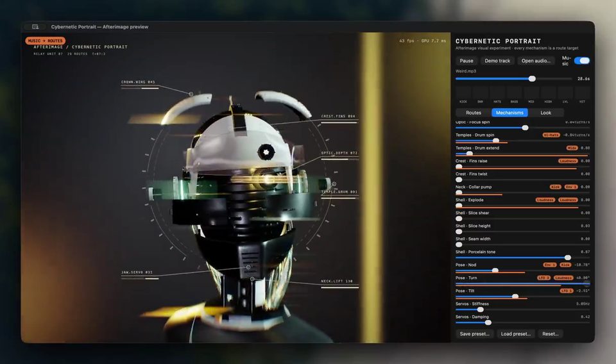Pause the audio playback
616x364 pixels.
click(x=466, y=61)
